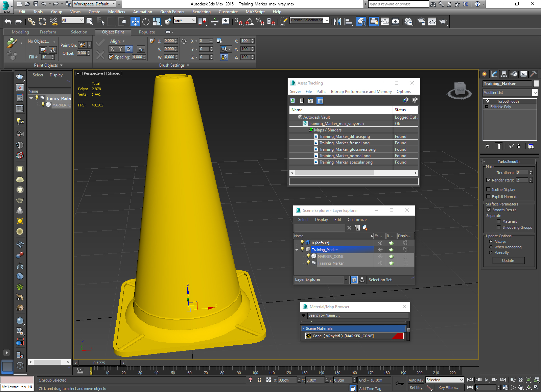Screen dimensions: 541x392
Task: Click Go to Start playback control
Action: [x=470, y=380]
